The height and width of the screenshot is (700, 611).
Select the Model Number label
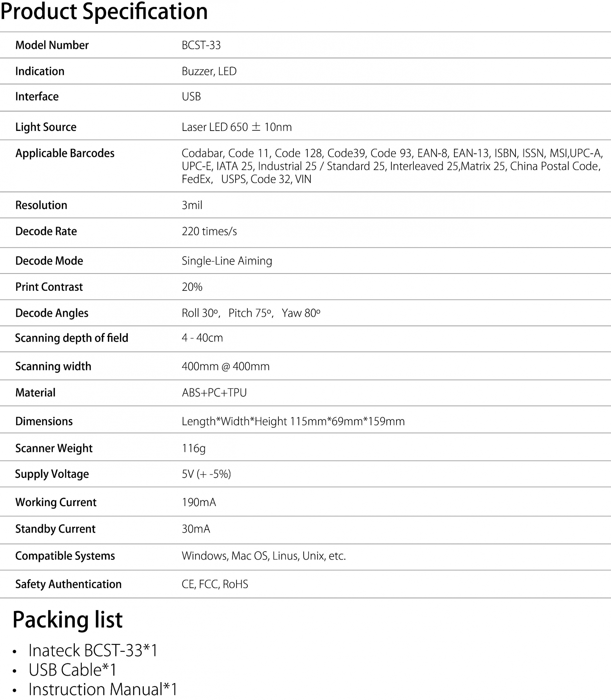52,45
